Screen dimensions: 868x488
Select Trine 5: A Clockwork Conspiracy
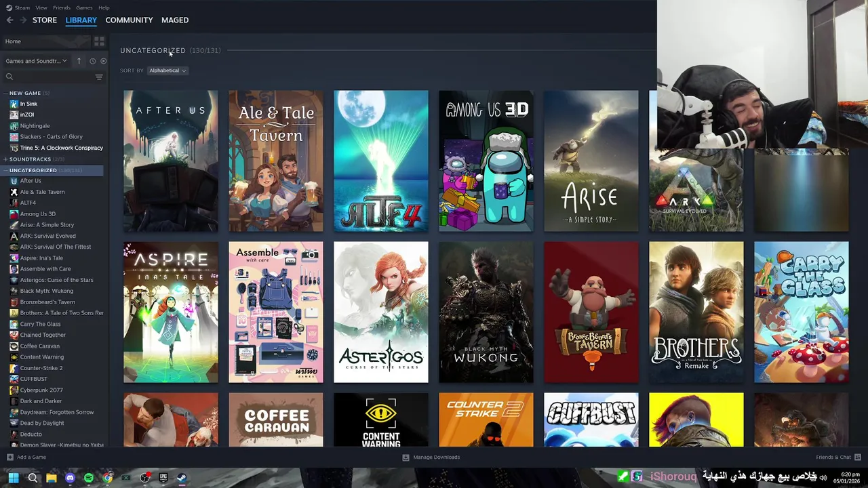[x=62, y=148]
